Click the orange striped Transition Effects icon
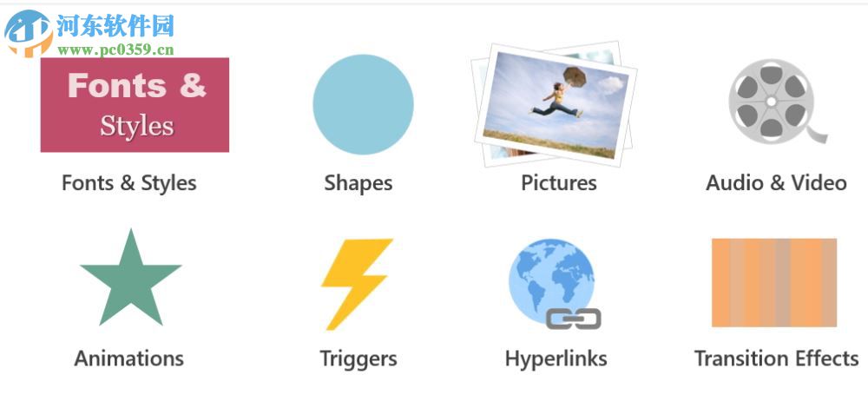 [x=774, y=283]
